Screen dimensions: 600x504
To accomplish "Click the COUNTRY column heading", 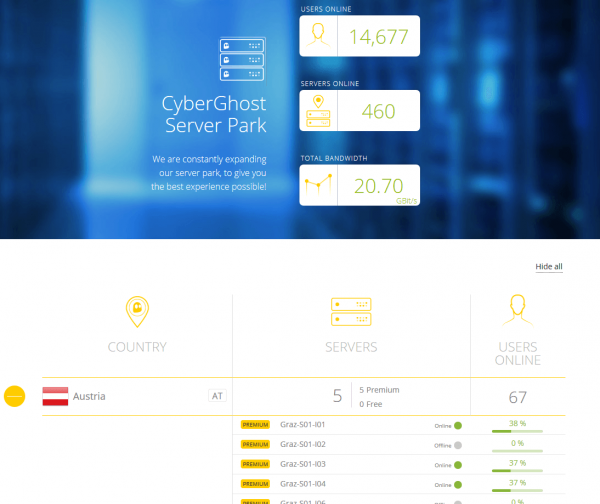I will (137, 347).
